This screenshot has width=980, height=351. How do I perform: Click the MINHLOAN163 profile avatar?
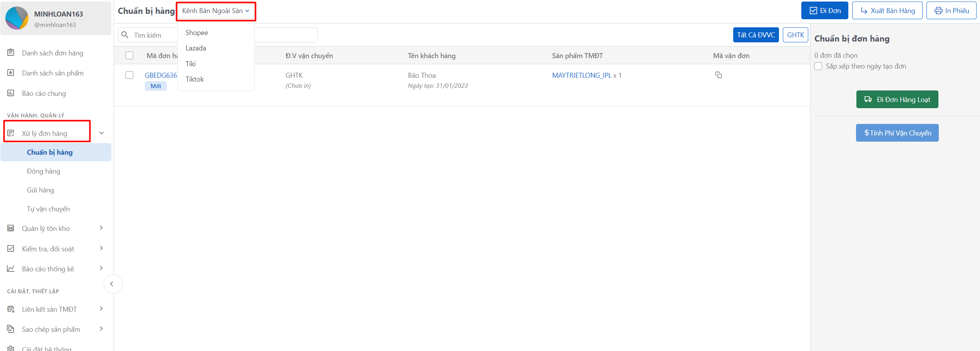click(x=17, y=18)
